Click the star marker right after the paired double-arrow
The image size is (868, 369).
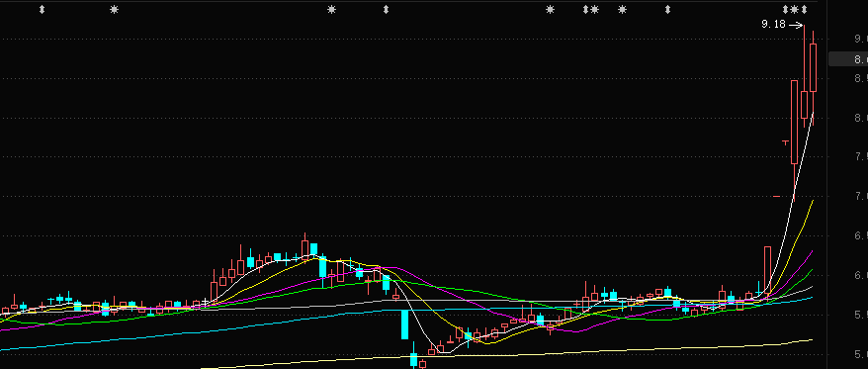point(594,10)
